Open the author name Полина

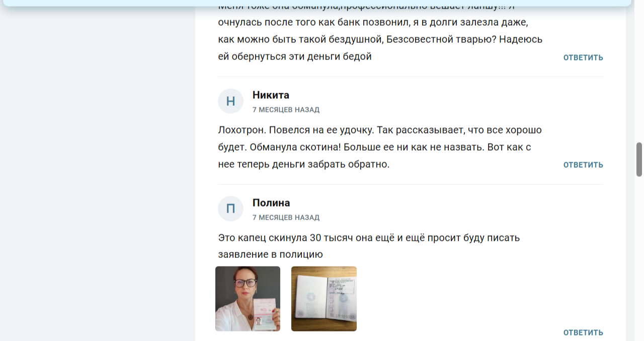[271, 203]
